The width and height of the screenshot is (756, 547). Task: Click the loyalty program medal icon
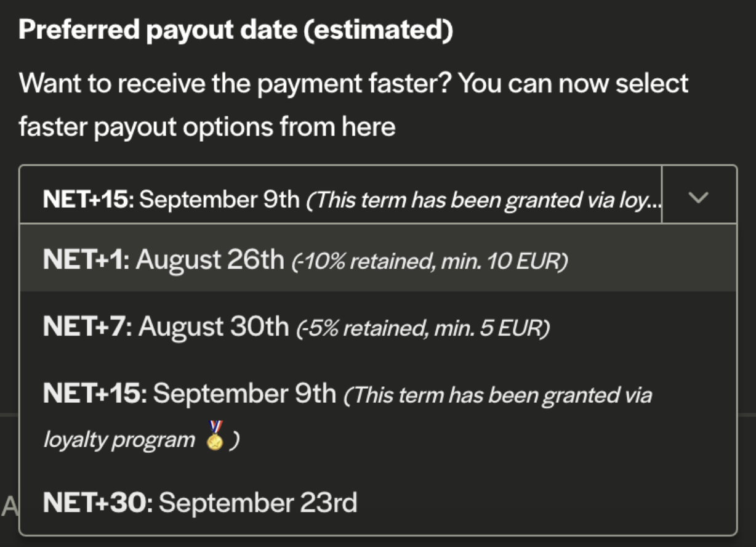click(215, 437)
